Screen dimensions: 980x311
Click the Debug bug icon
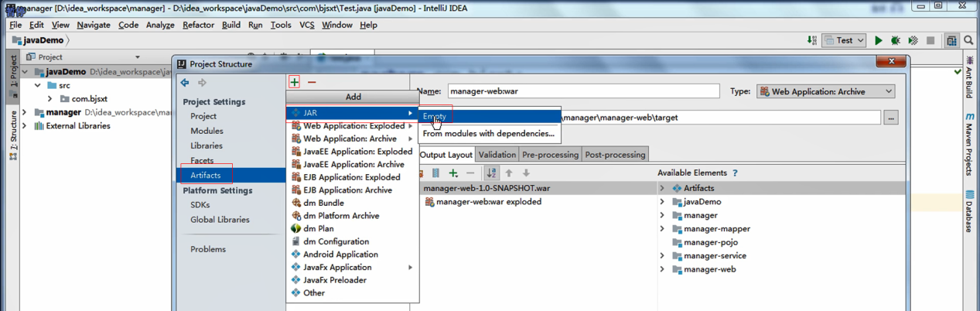coord(896,40)
